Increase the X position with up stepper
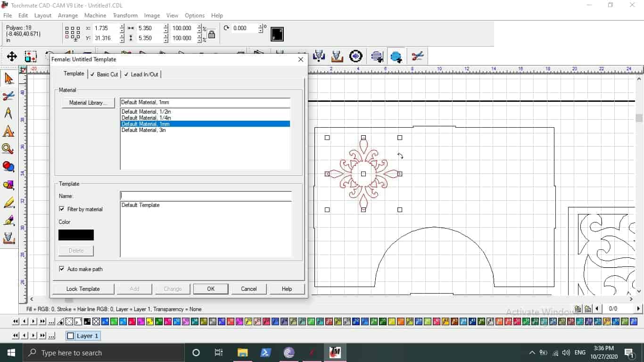 [x=122, y=26]
